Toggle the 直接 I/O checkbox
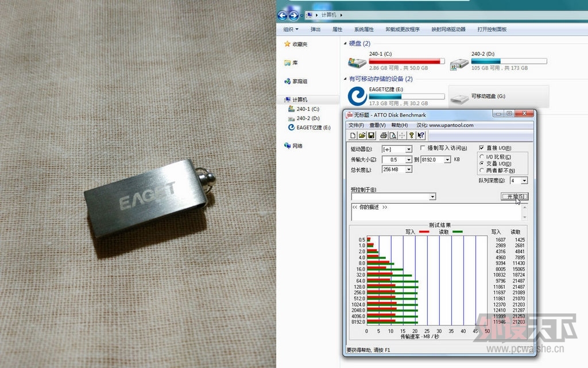Viewport: 588px width, 368px height. coord(482,148)
